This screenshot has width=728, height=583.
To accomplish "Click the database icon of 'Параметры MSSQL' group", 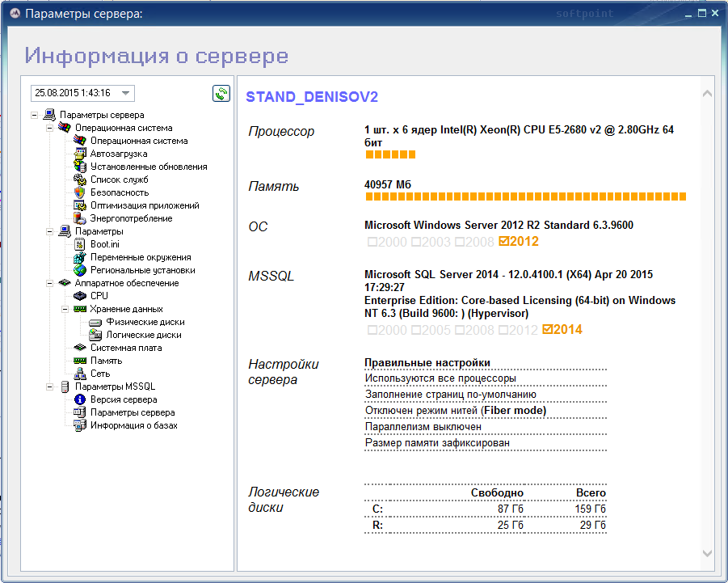I will (65, 387).
